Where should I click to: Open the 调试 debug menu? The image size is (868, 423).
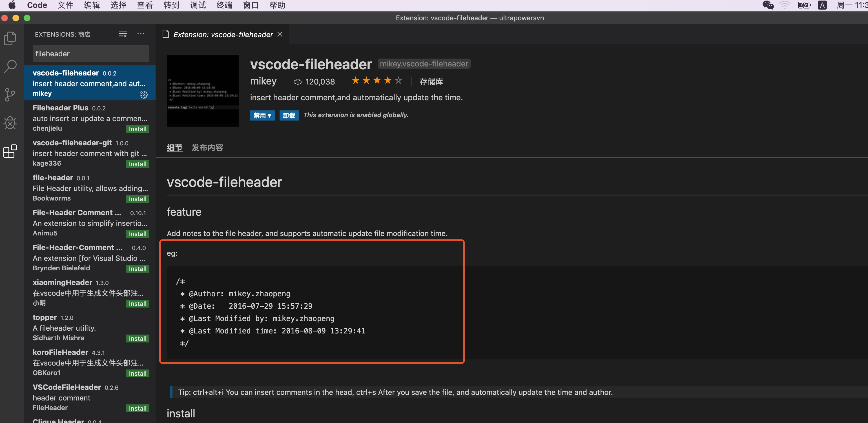tap(198, 5)
